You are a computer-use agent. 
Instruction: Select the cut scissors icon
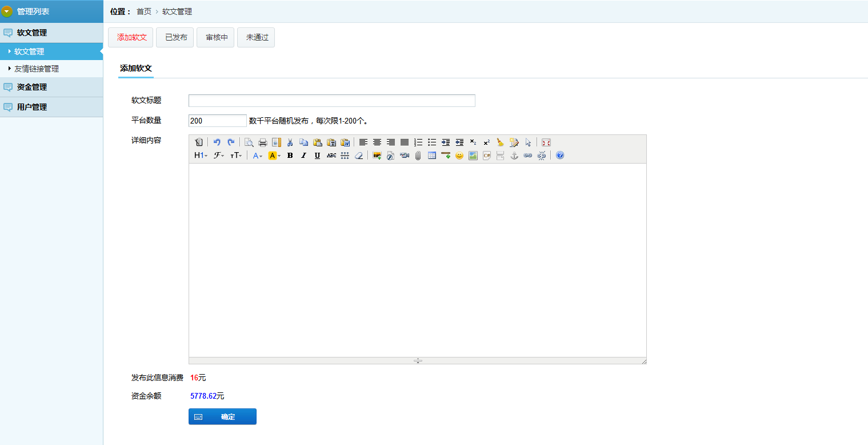[x=290, y=142]
